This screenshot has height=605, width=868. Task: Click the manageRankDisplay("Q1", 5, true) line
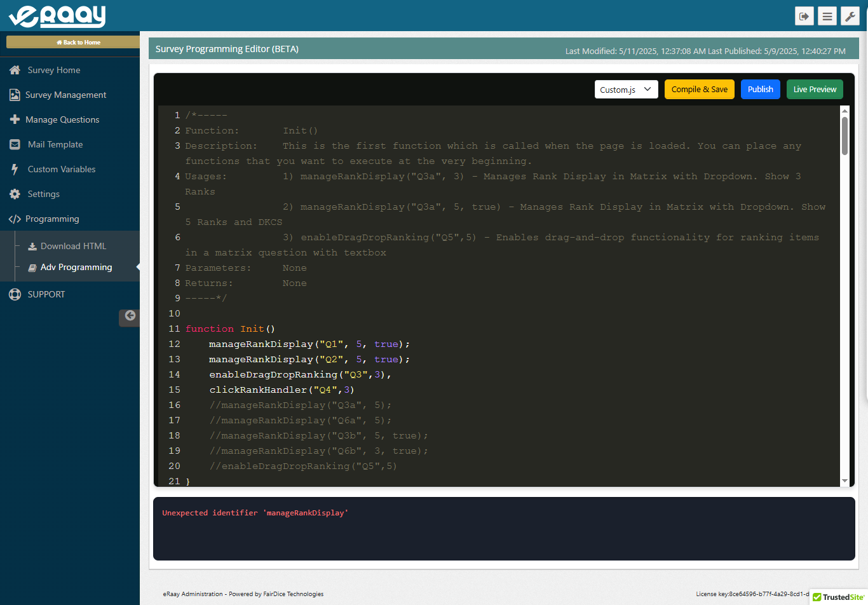(309, 344)
